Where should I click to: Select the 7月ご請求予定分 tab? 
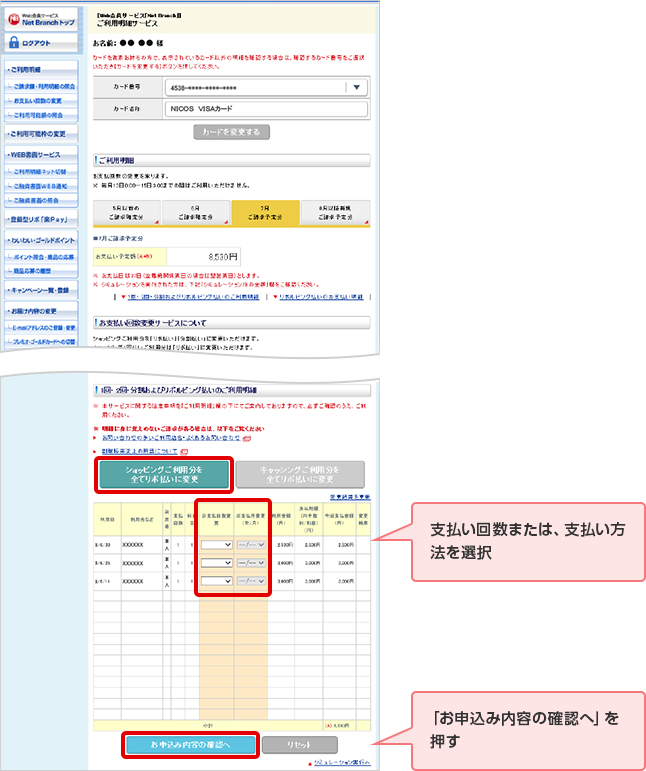coord(265,212)
